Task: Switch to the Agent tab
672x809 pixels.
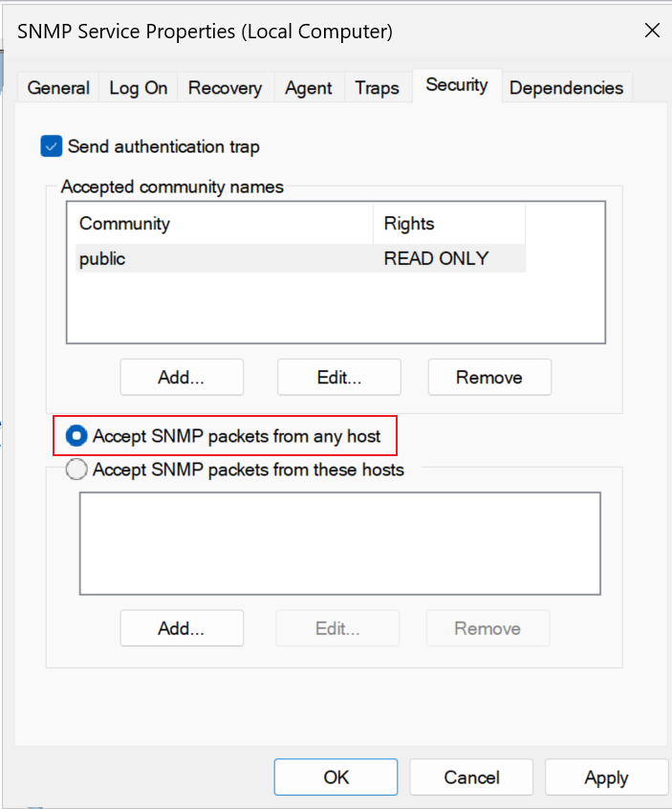Action: click(x=309, y=88)
